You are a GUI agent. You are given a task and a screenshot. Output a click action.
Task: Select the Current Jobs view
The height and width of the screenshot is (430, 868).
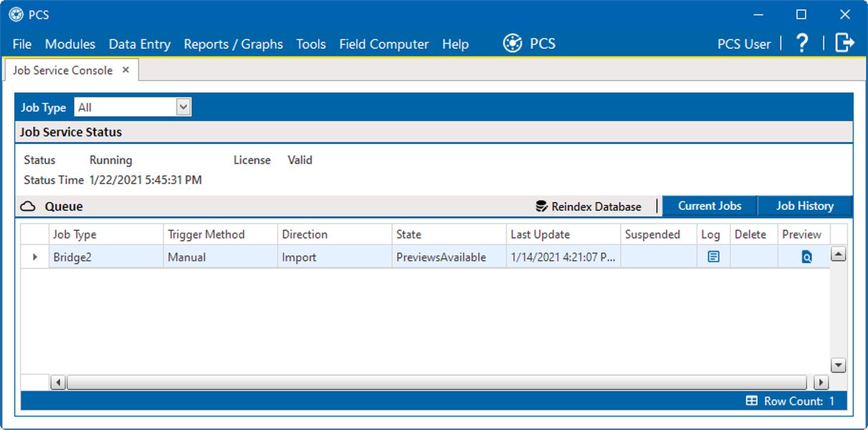pyautogui.click(x=709, y=206)
